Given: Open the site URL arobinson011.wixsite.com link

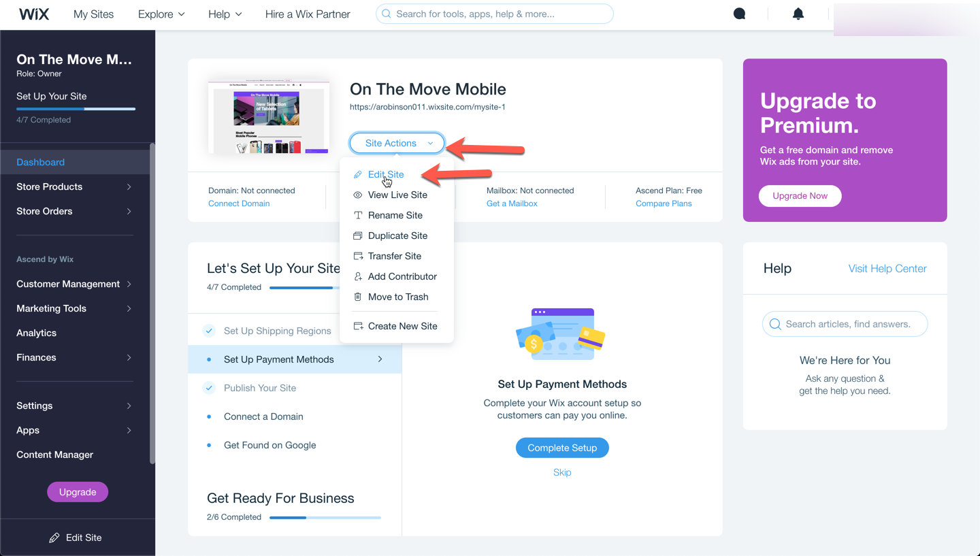Looking at the screenshot, I should click(427, 107).
